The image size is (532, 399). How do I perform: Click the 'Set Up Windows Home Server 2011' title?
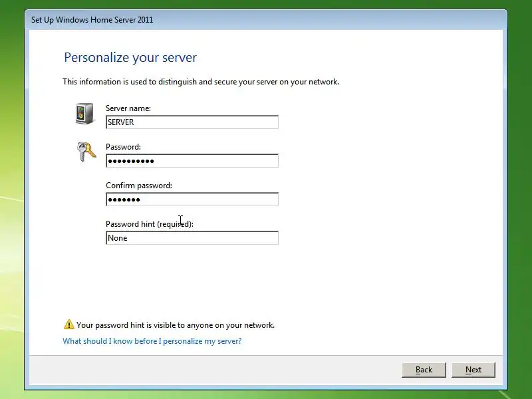point(92,20)
